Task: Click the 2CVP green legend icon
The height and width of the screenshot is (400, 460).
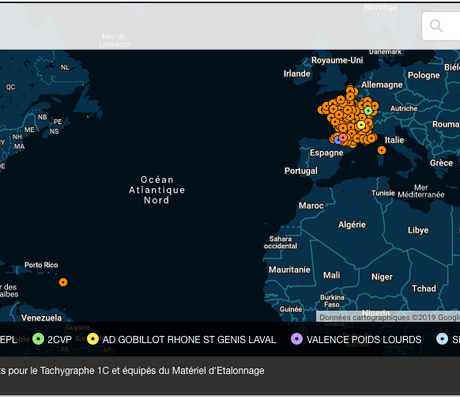Action: (x=38, y=339)
